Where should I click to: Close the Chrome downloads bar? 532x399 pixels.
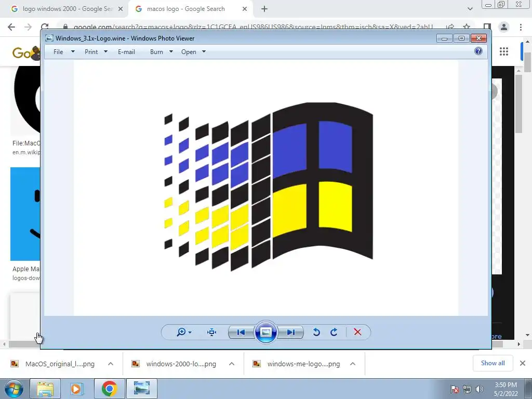point(523,363)
